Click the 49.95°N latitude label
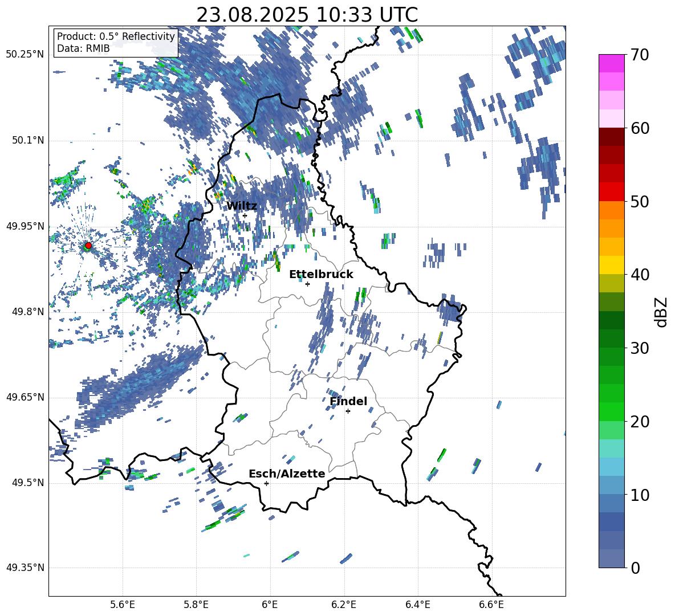This screenshot has width=675, height=616. coord(25,226)
